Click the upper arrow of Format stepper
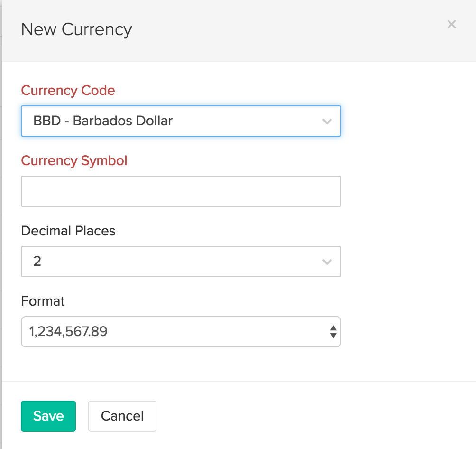This screenshot has height=449, width=476. point(333,328)
